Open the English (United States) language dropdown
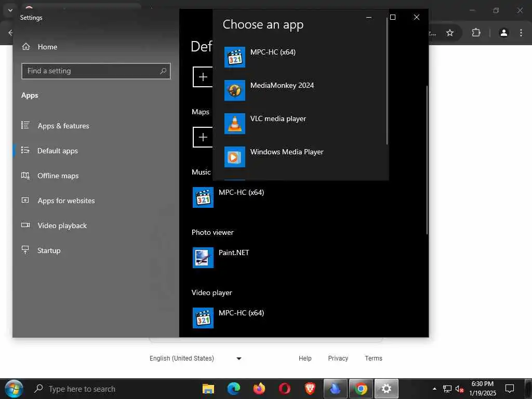This screenshot has height=399, width=532. 195,358
